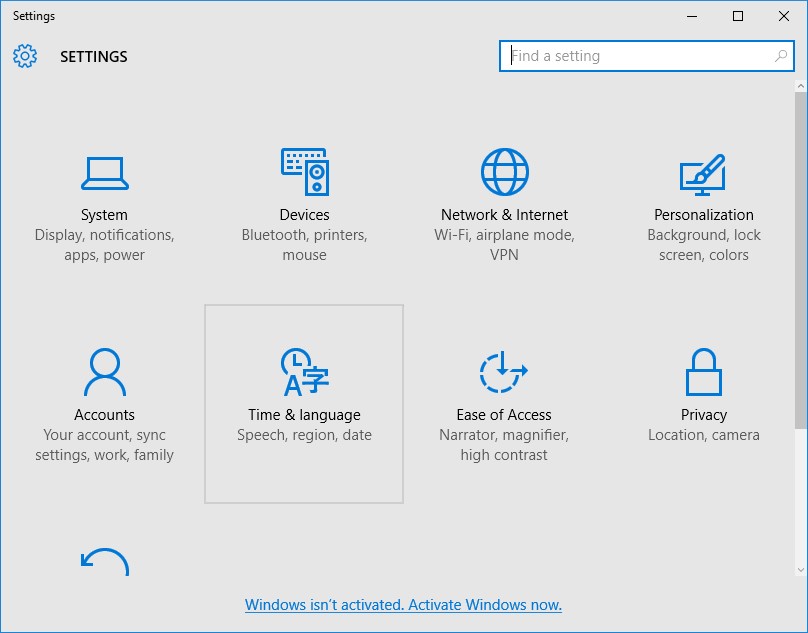
Task: Open the Personalization paintbrush monitor icon
Action: tap(703, 175)
